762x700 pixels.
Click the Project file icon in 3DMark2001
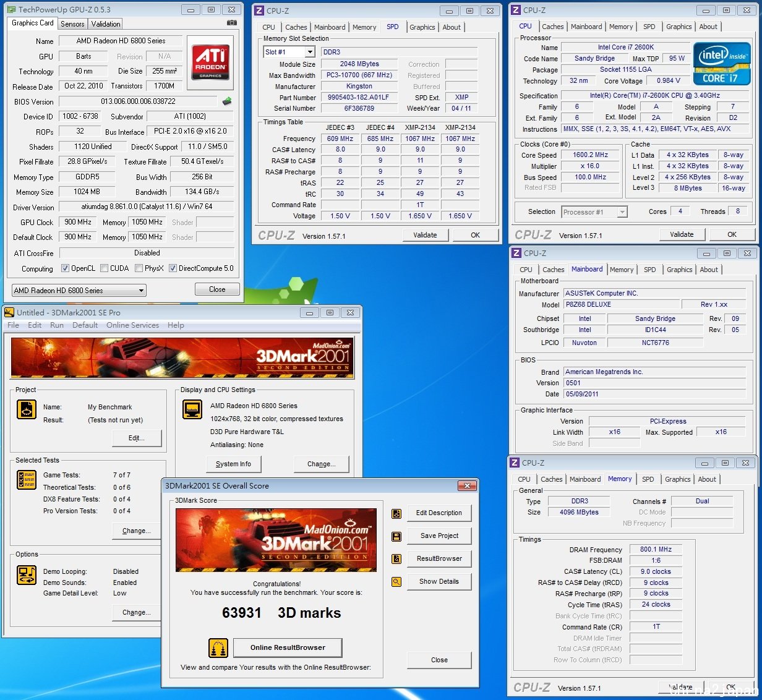[27, 409]
